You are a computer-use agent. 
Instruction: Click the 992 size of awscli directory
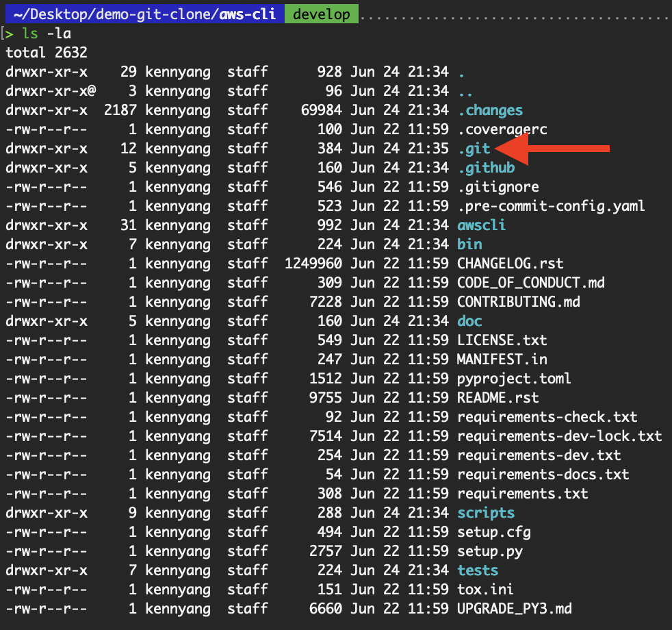[330, 225]
